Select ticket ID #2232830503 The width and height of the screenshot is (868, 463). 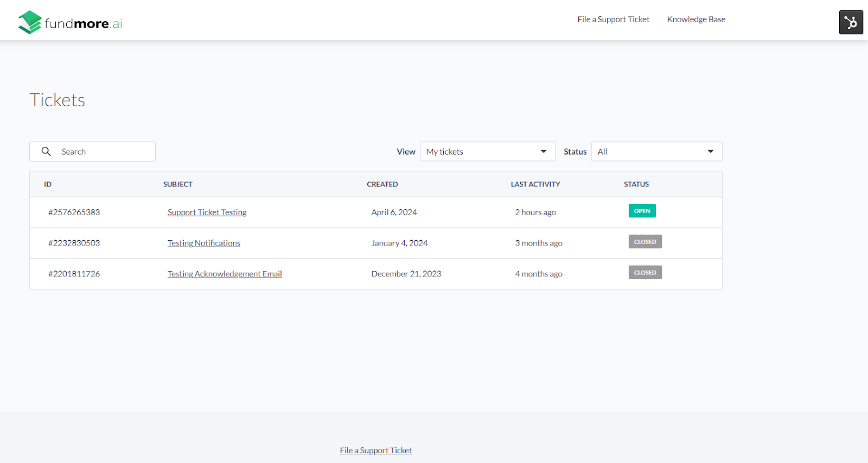[74, 243]
